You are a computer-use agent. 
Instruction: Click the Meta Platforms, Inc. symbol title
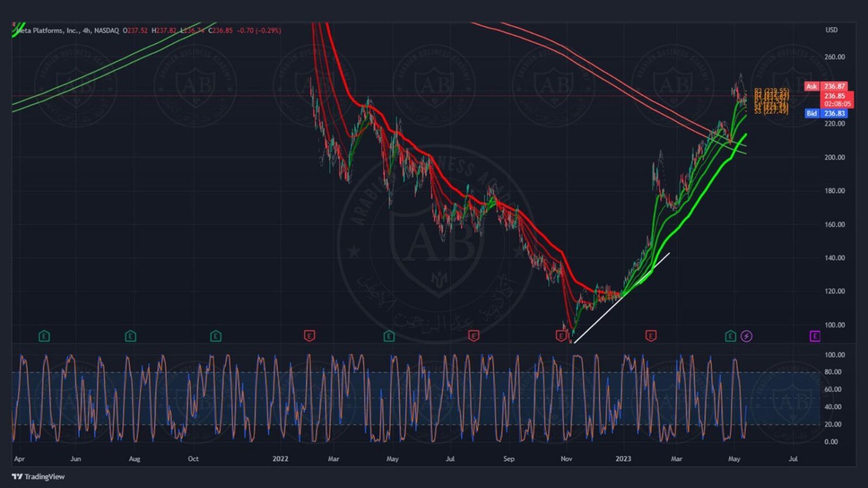[x=48, y=31]
